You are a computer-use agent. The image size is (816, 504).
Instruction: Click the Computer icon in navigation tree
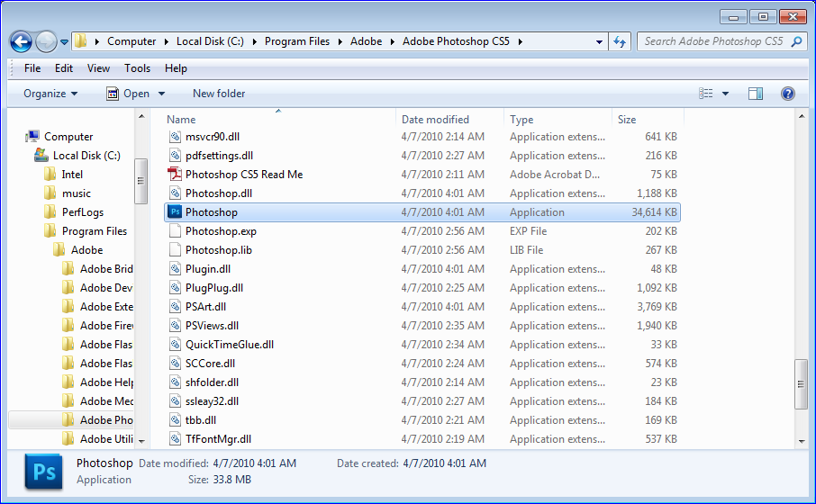click(x=32, y=136)
